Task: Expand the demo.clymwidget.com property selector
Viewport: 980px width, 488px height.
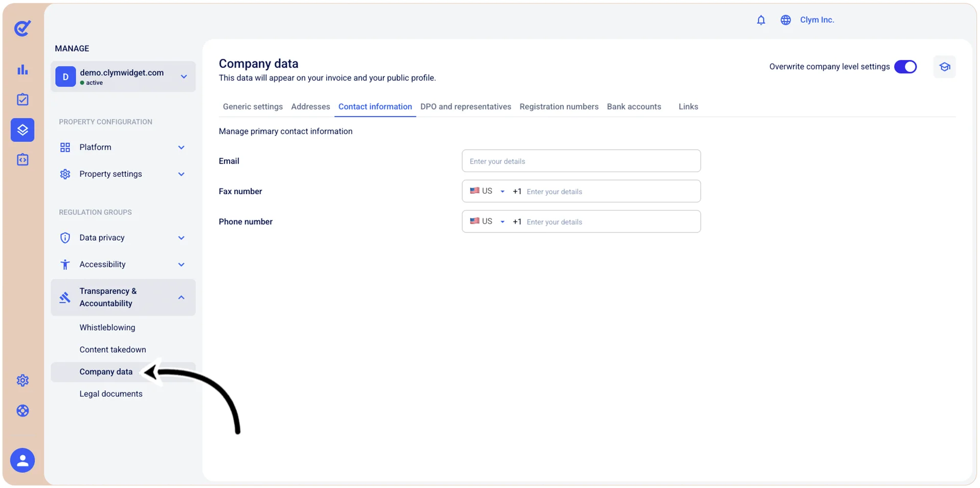Action: pos(123,77)
